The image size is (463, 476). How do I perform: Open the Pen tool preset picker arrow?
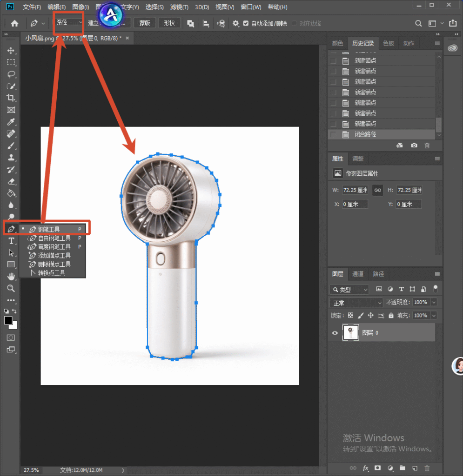tap(43, 23)
